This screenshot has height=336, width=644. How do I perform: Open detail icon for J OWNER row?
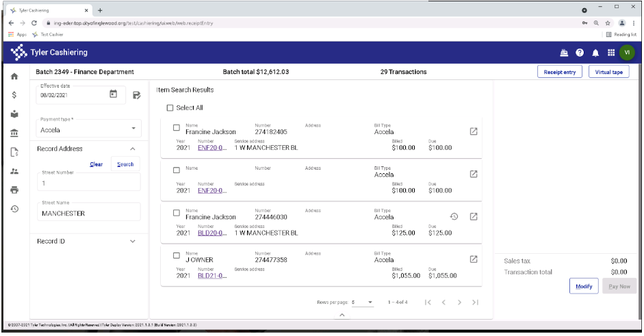coord(474,259)
